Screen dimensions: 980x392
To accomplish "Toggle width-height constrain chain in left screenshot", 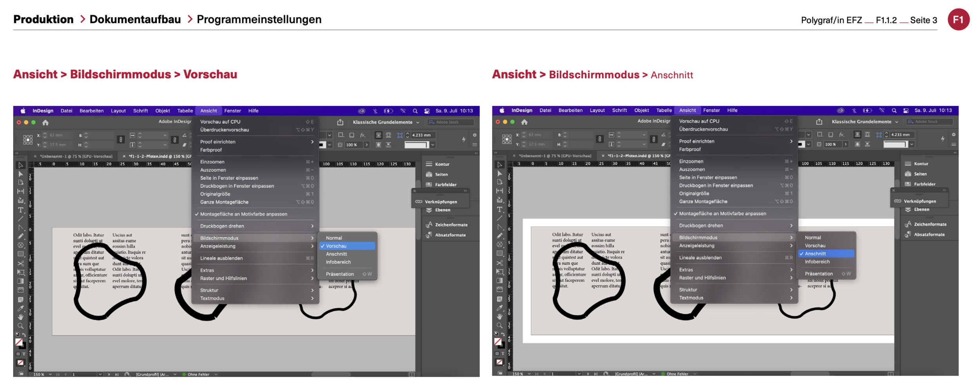I will [x=121, y=140].
